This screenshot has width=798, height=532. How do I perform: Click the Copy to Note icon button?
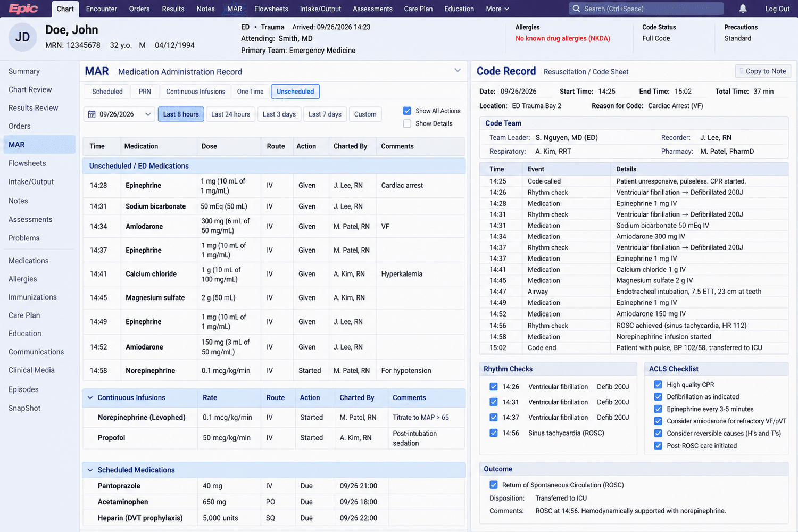point(763,71)
